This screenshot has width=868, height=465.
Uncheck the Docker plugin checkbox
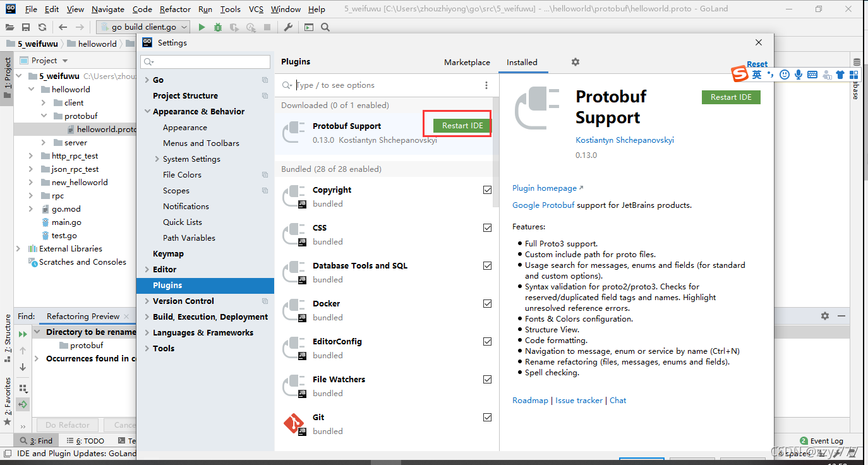pos(487,303)
